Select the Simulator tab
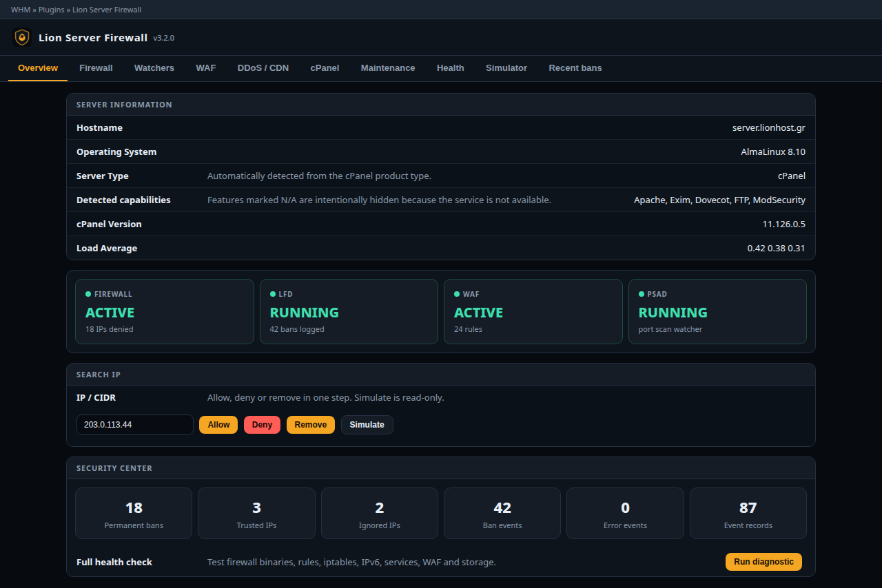Image resolution: width=882 pixels, height=588 pixels. [x=506, y=68]
